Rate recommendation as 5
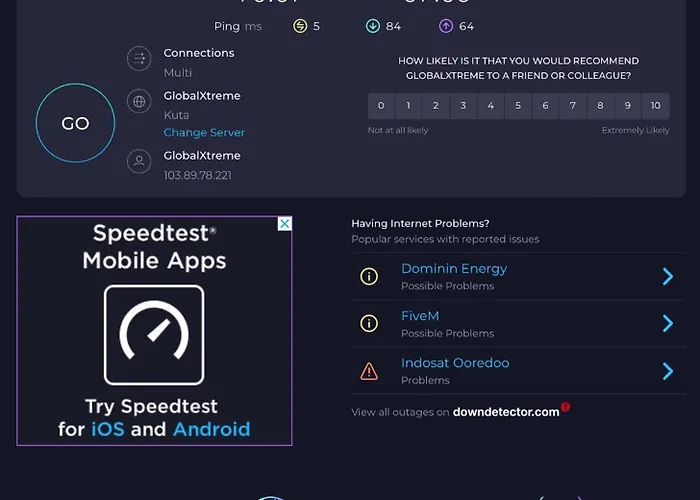 click(518, 106)
